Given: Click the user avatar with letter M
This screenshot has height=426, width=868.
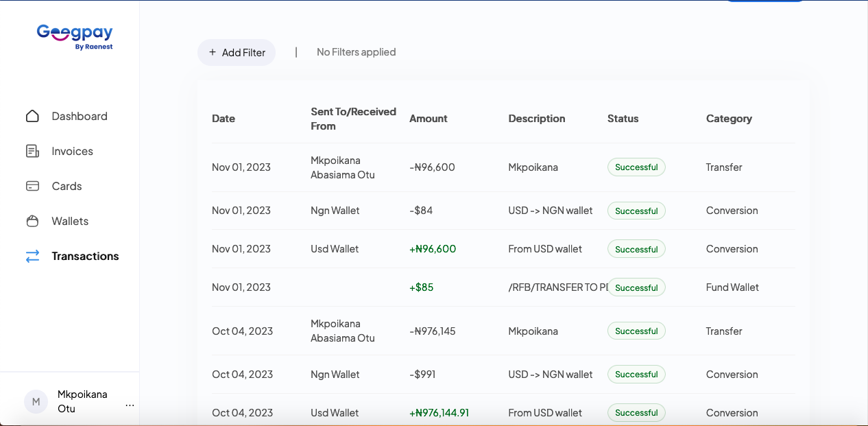Looking at the screenshot, I should tap(36, 401).
